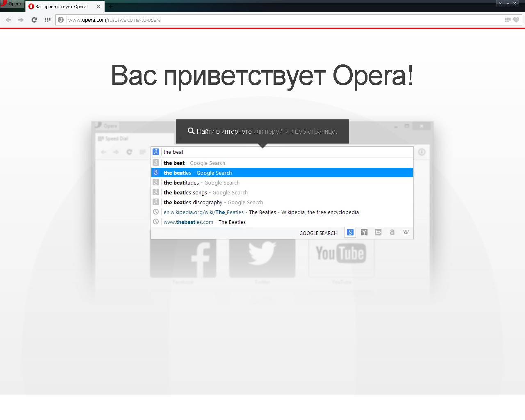Select highlighted 'the beatles - Google Search' suggestion

pos(282,173)
